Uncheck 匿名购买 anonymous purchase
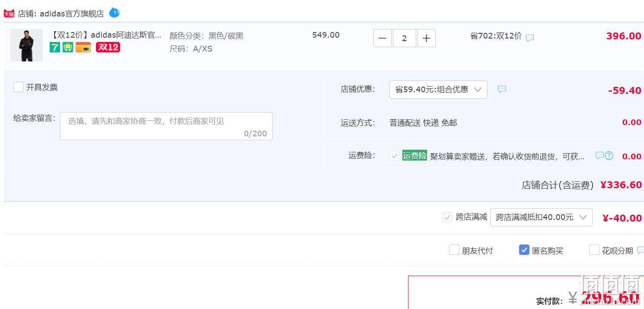This screenshot has width=644, height=309. (524, 250)
